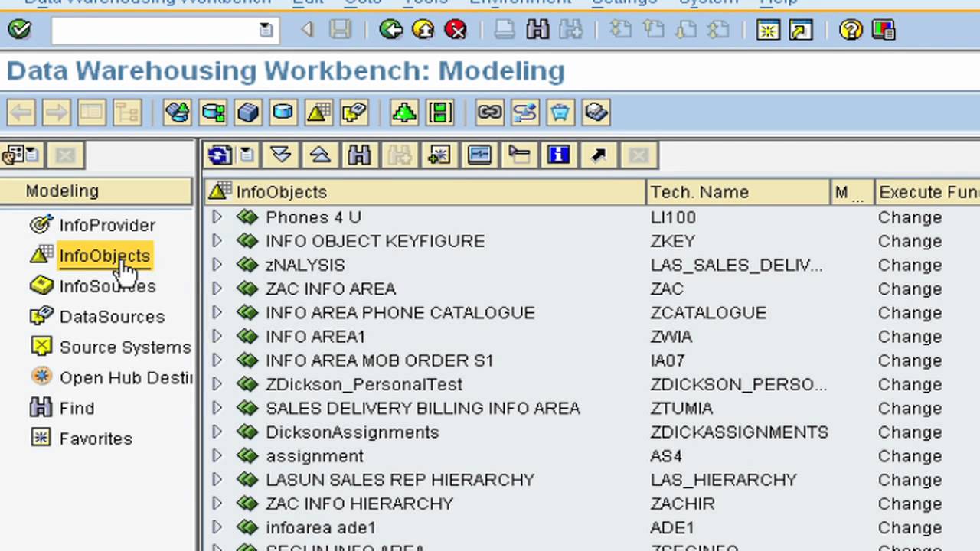
Task: Click the Tech. Name column header
Action: tap(738, 192)
